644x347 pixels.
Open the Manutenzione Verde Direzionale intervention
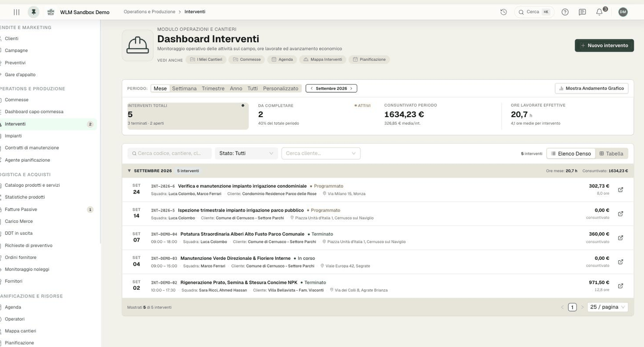pyautogui.click(x=235, y=258)
